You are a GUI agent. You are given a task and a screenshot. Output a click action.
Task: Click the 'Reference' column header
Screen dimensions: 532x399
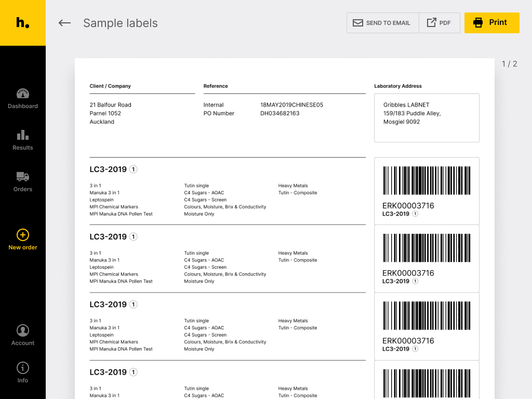coord(216,86)
